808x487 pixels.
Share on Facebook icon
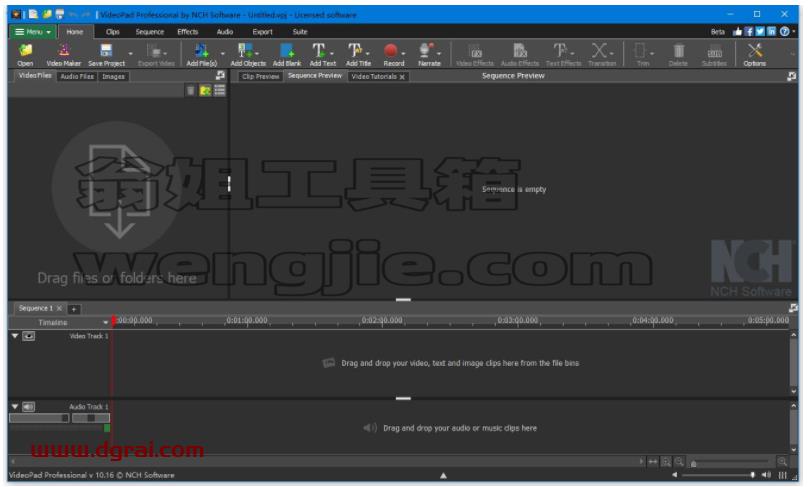point(749,31)
